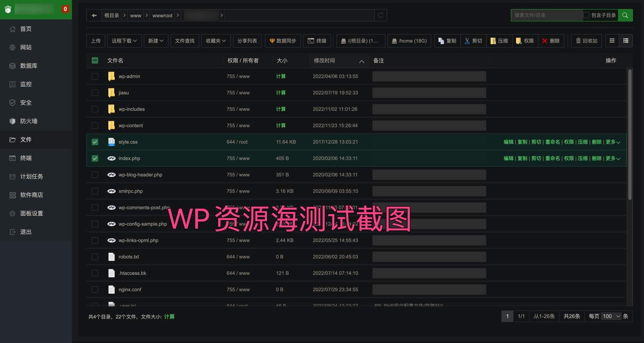Image resolution: width=644 pixels, height=343 pixels.
Task: Cut selected files with 剪切 toolbar button
Action: click(474, 41)
